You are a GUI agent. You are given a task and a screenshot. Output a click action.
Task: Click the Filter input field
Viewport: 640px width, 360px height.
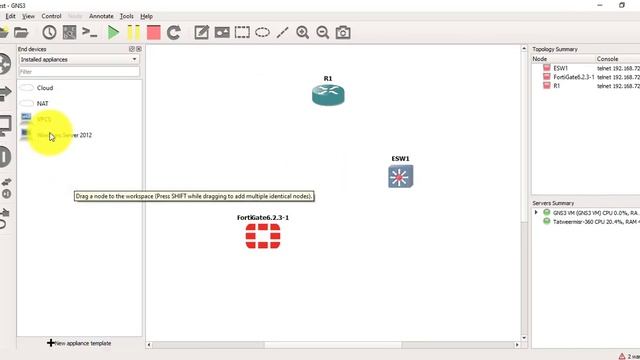tap(79, 72)
